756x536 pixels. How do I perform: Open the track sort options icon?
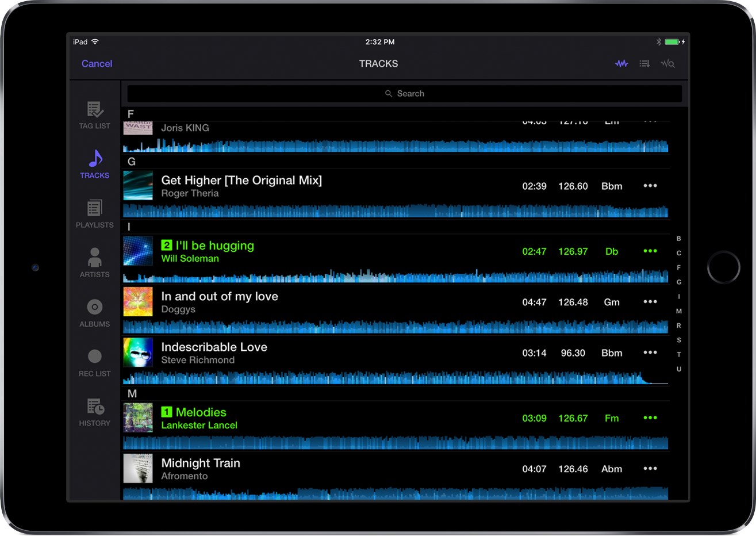644,63
